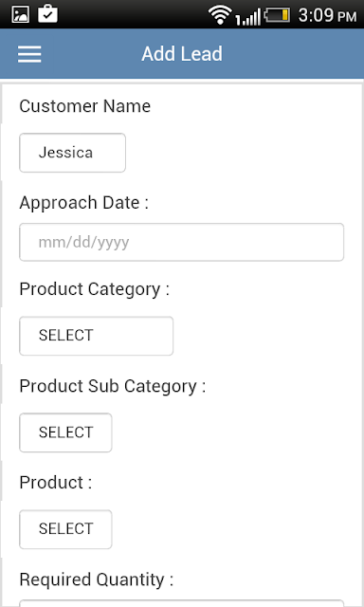364x607 pixels.
Task: Open the Product Sub Category SELECT dropdown
Action: click(65, 432)
